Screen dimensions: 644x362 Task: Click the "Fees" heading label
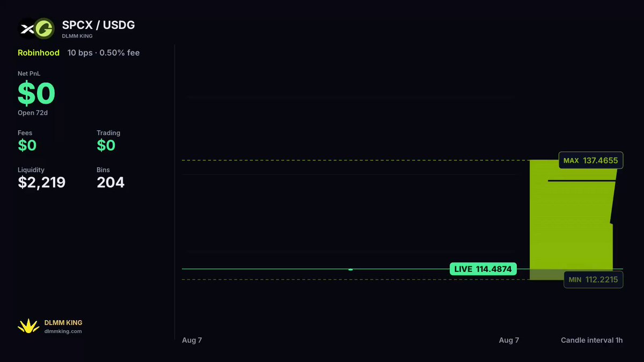click(25, 133)
